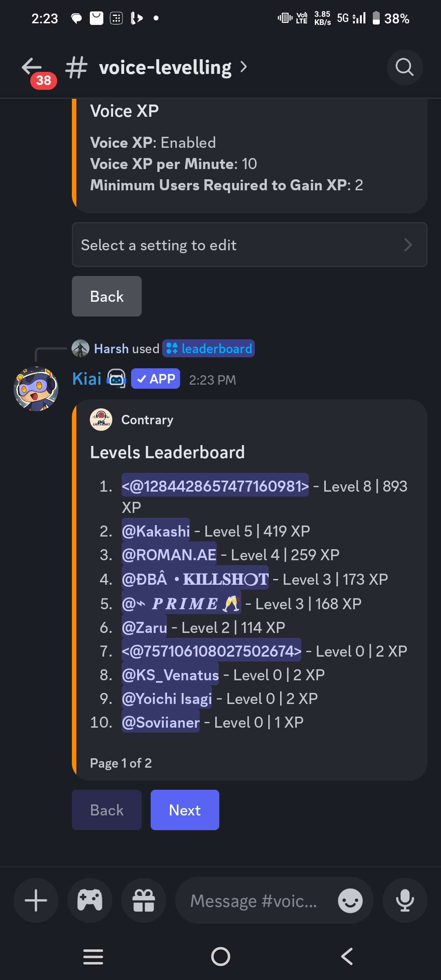Image resolution: width=441 pixels, height=980 pixels.
Task: Click the Next page button
Action: (185, 810)
